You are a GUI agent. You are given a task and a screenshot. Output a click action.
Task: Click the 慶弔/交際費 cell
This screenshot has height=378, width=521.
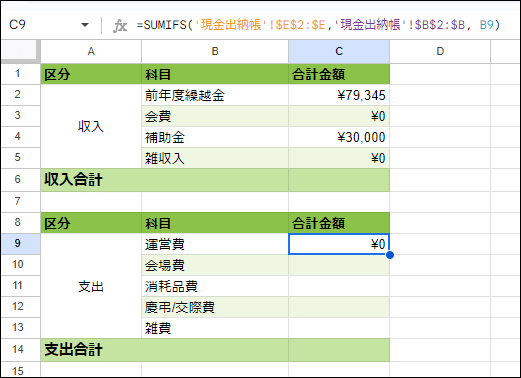point(215,307)
